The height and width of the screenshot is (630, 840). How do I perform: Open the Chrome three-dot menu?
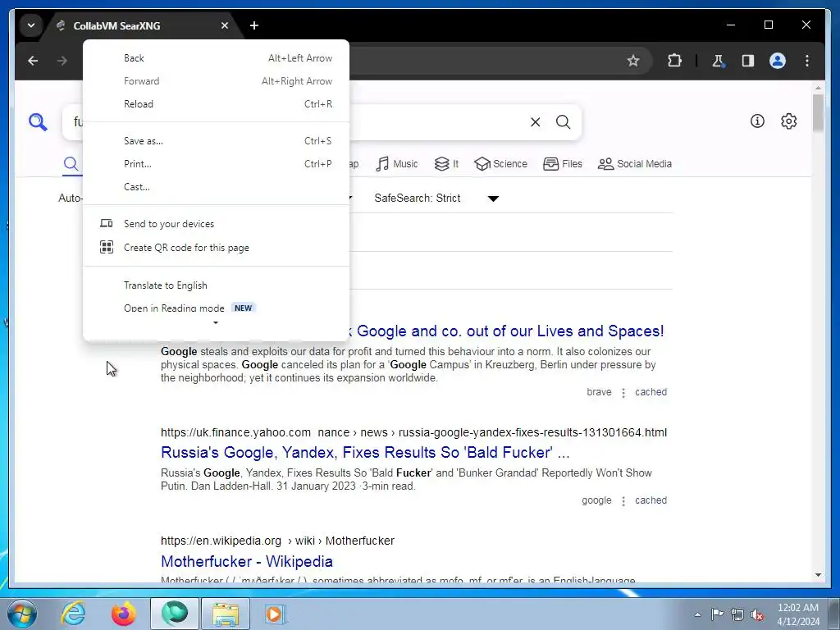tap(807, 61)
